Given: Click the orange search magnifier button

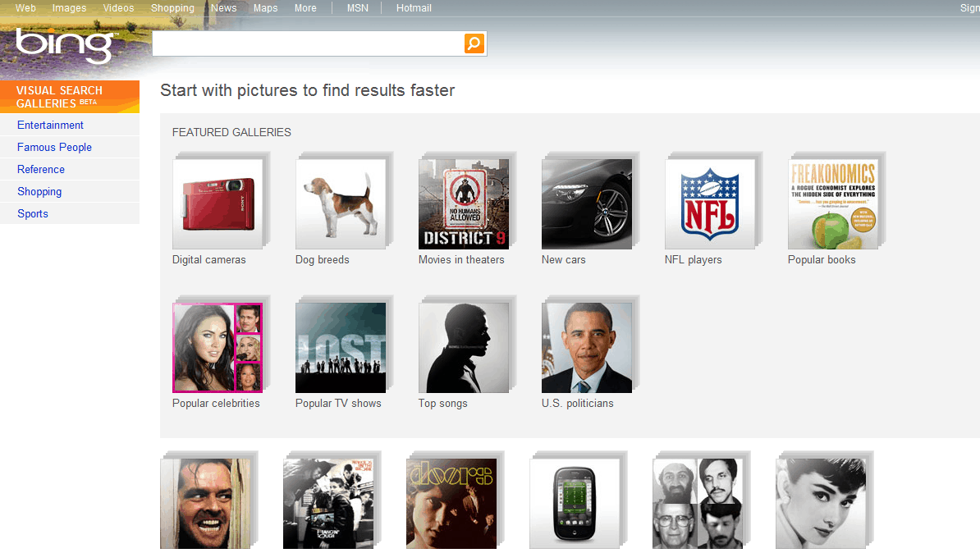Looking at the screenshot, I should tap(474, 43).
